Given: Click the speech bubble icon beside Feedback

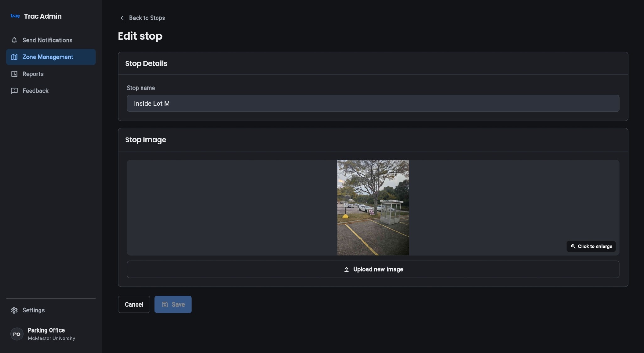Looking at the screenshot, I should coord(14,91).
